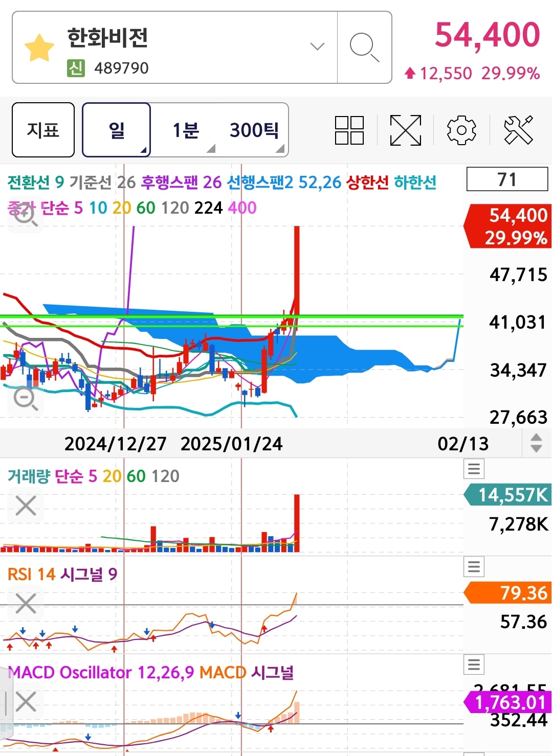Switch to the 1분 minute chart tab
The width and height of the screenshot is (552, 756).
pyautogui.click(x=185, y=130)
